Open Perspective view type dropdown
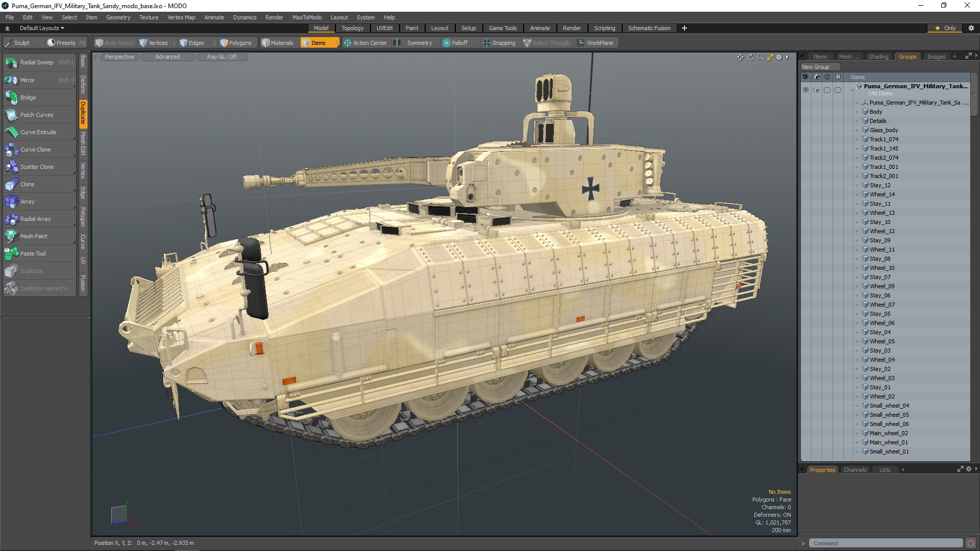 119,57
